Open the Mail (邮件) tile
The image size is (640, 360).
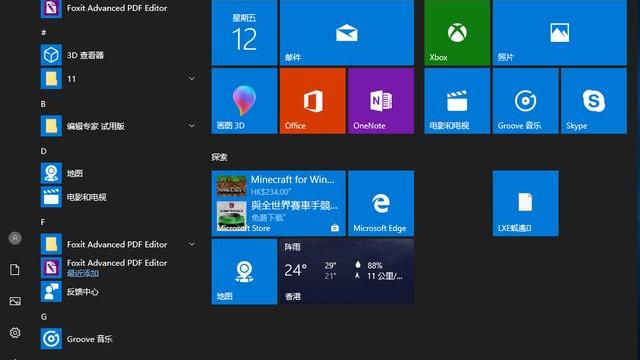click(x=347, y=33)
